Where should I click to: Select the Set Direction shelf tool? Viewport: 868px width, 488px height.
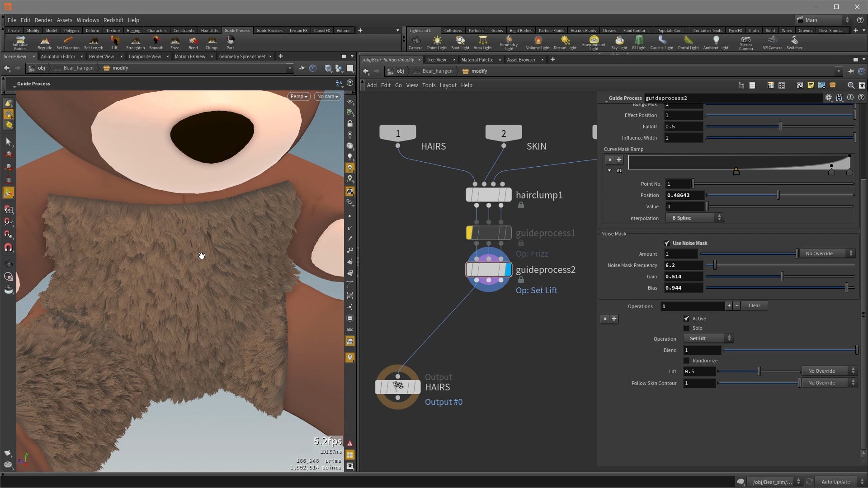point(68,43)
